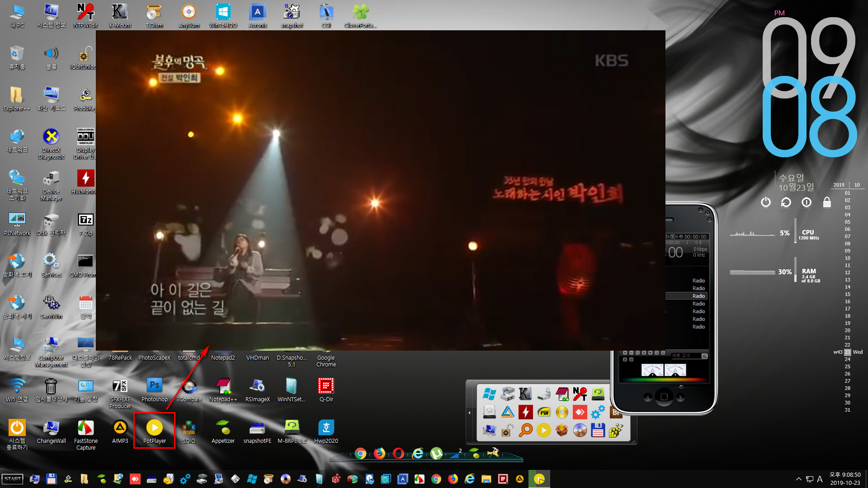
Task: Open the SDIO desktop shortcut
Action: pos(189,431)
